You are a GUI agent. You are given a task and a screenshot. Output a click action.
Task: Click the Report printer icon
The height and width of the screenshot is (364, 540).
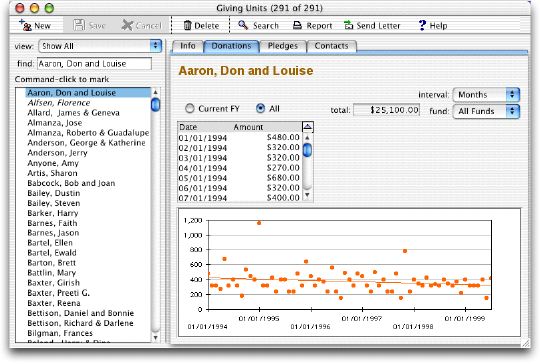pos(297,25)
